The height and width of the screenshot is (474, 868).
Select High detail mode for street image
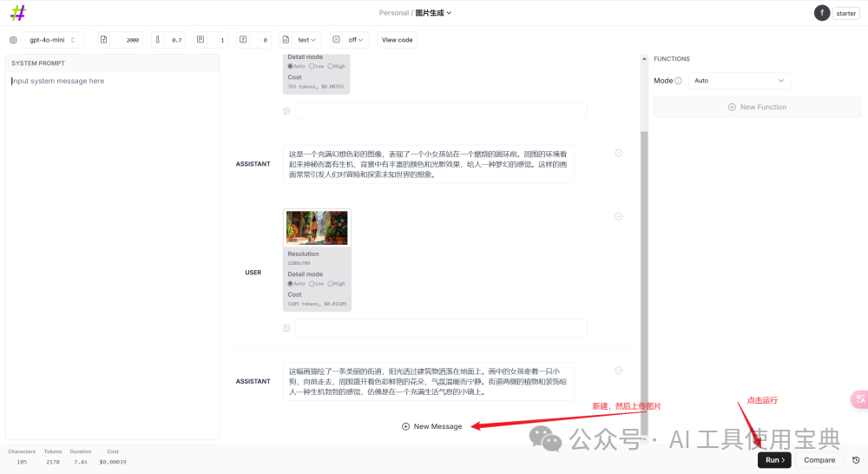331,284
